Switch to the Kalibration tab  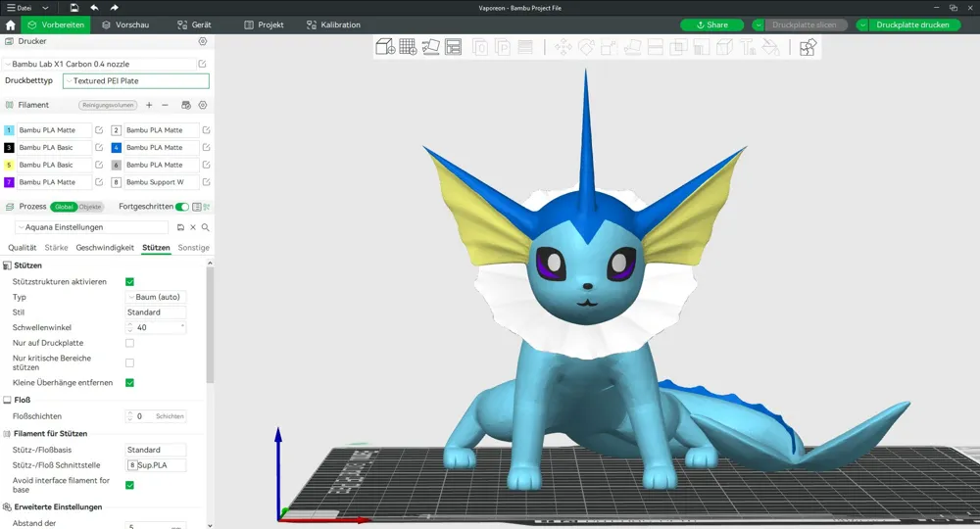(333, 25)
